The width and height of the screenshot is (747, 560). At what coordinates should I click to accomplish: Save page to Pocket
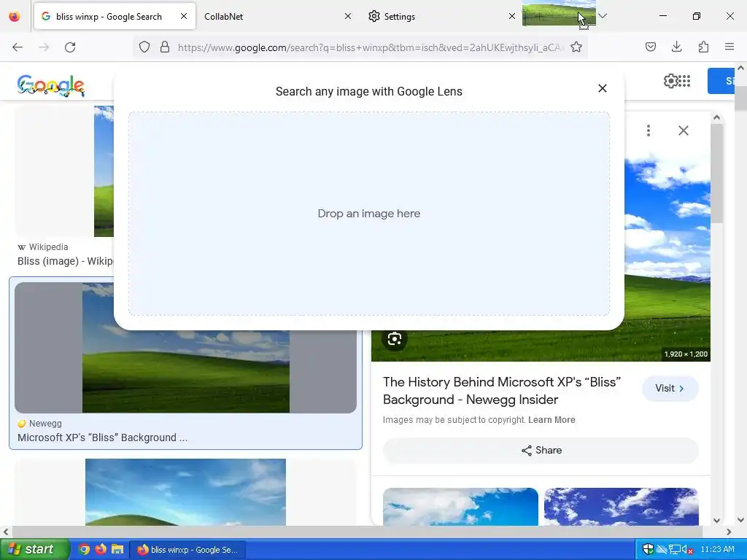651,47
